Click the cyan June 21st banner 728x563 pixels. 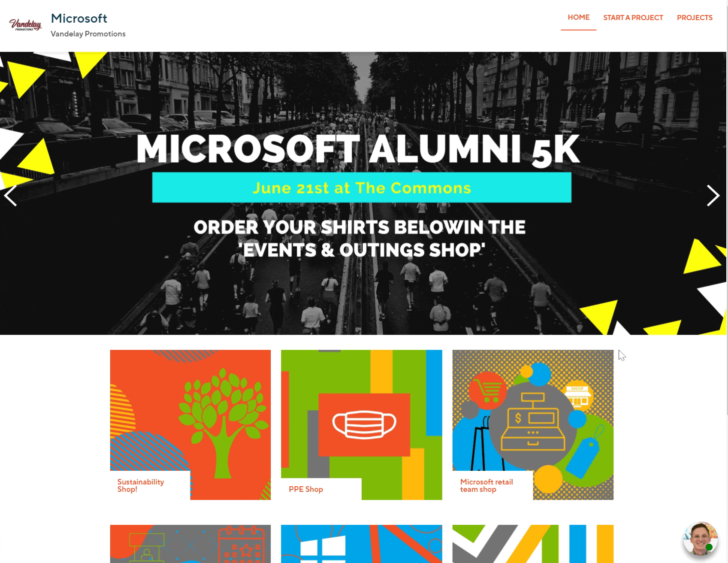click(x=361, y=188)
